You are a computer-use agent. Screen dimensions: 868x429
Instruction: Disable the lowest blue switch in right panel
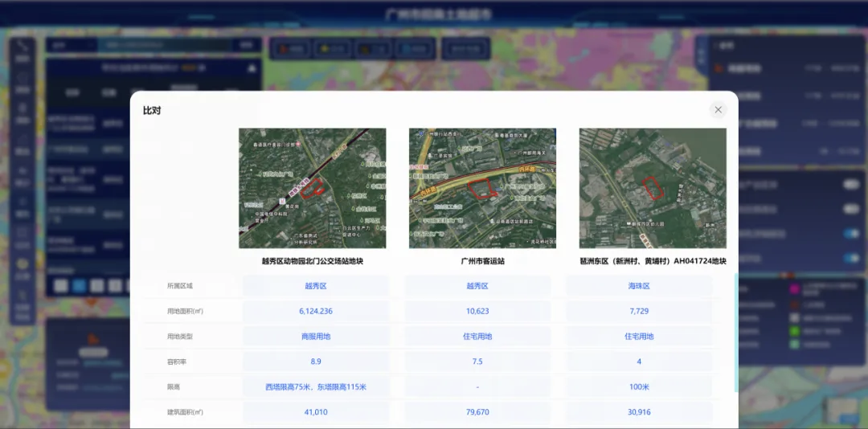(850, 257)
